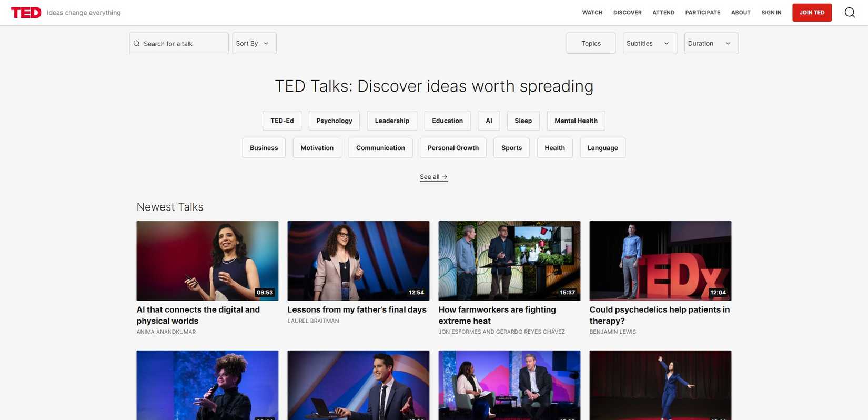Open the Attend menu
The image size is (868, 420).
(x=663, y=13)
